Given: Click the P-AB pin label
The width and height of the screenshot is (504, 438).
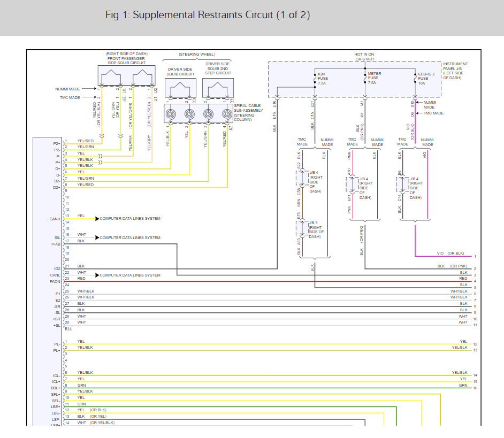Looking at the screenshot, I should click(x=55, y=244).
